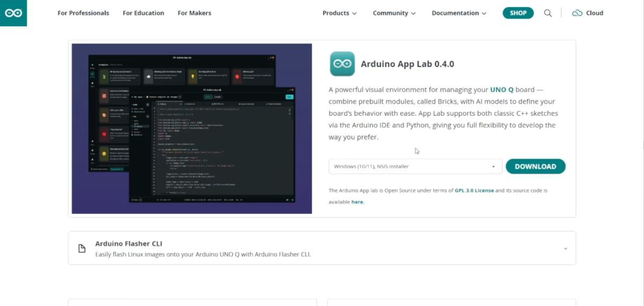This screenshot has width=644, height=306.
Task: Open the Windows NSIS installer dropdown
Action: [x=415, y=166]
